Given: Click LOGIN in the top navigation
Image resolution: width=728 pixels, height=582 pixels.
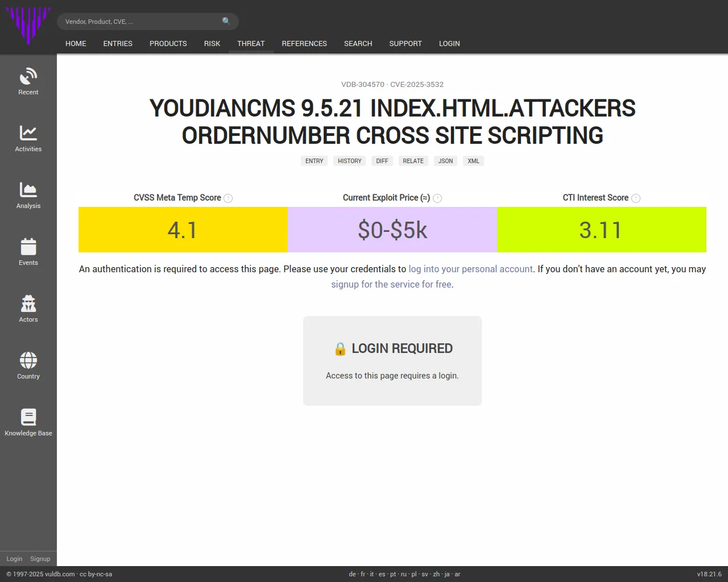Looking at the screenshot, I should [449, 44].
